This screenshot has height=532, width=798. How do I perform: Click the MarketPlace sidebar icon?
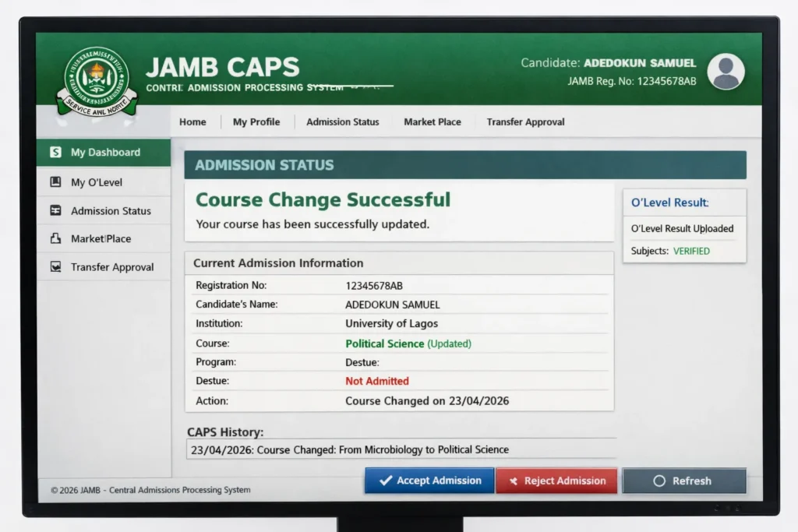tap(55, 238)
